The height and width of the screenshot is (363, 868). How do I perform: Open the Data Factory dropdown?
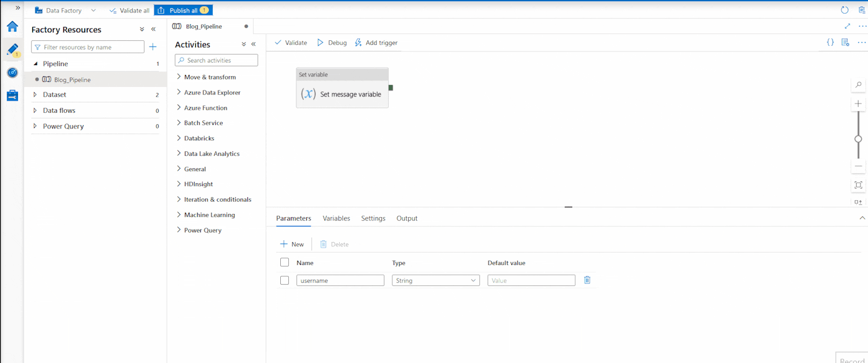click(x=65, y=10)
